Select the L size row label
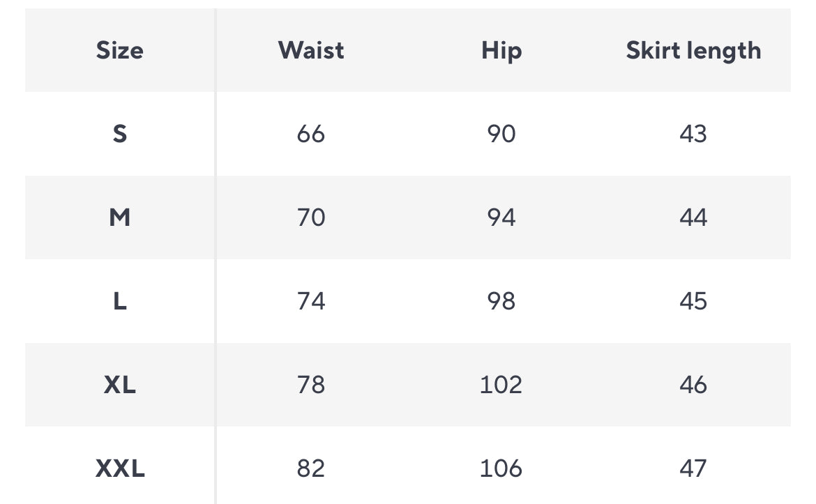816x504 pixels. (x=120, y=301)
